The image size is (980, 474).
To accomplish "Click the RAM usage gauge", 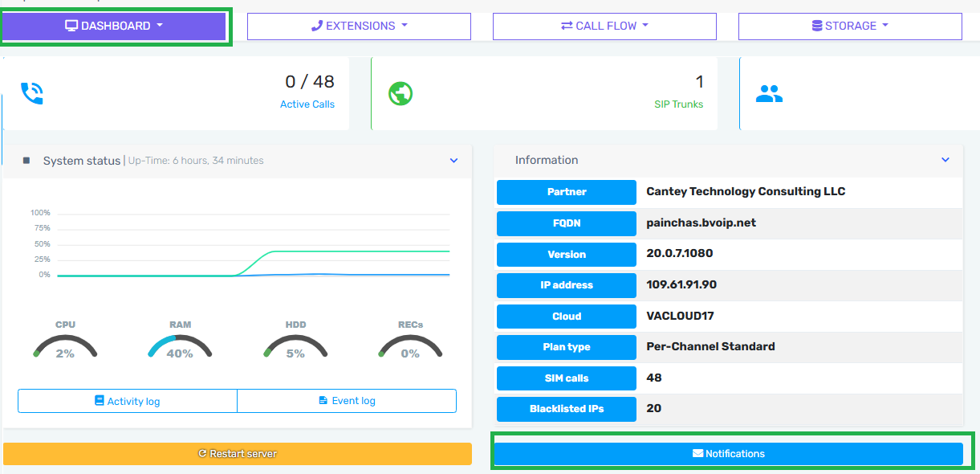I will point(180,345).
